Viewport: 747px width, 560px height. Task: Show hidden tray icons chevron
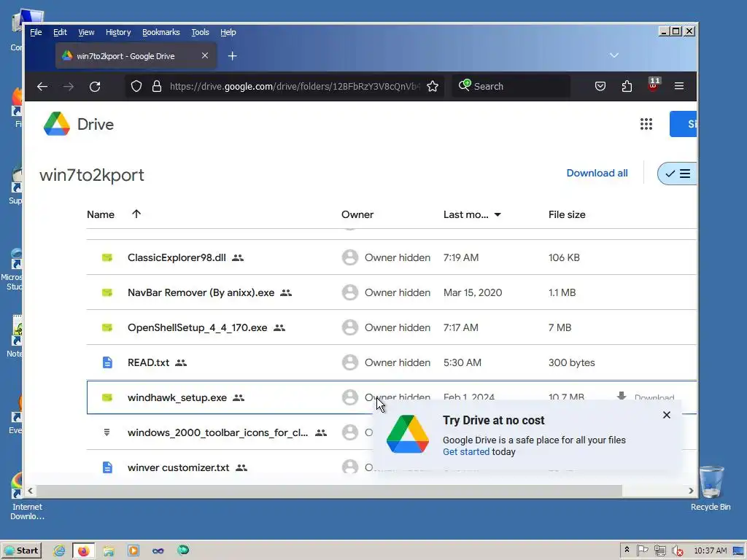627,550
